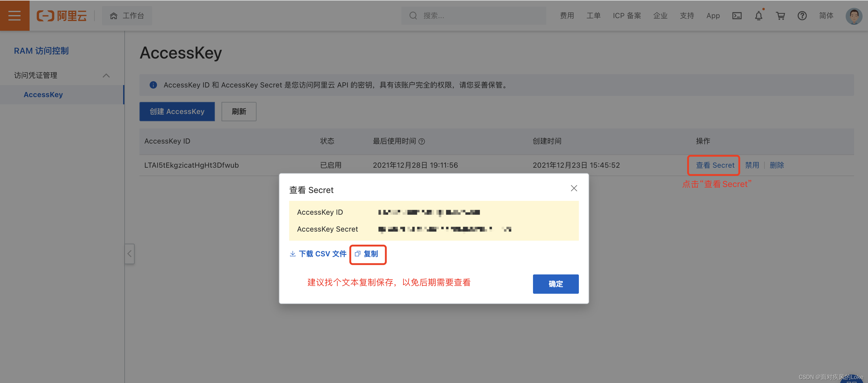Open the help question mark icon

802,15
